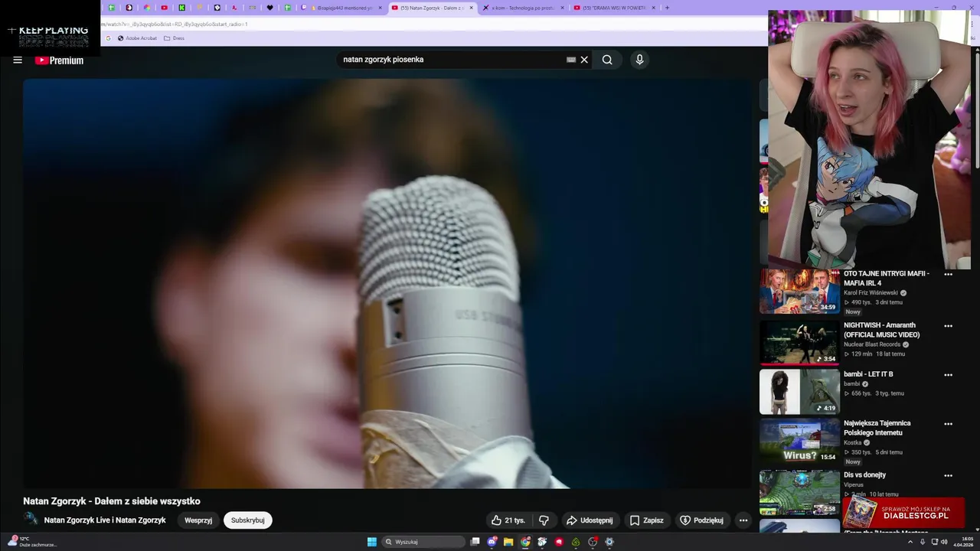Screen dimensions: 980x551
Task: Share the video via Udostępnij
Action: pos(589,520)
